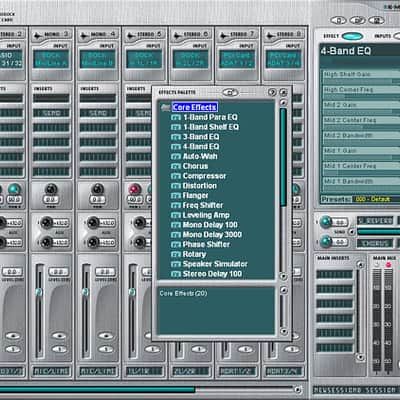This screenshot has width=400, height=400.
Task: Toggle the Stereo 7 strip solo button
Action: coord(246,349)
